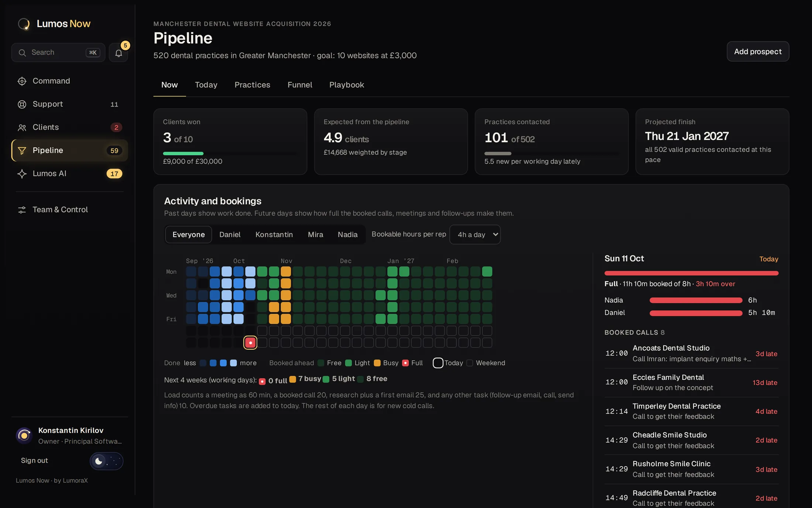This screenshot has width=812, height=508.
Task: Click Nadia's 6h load bar
Action: click(696, 300)
